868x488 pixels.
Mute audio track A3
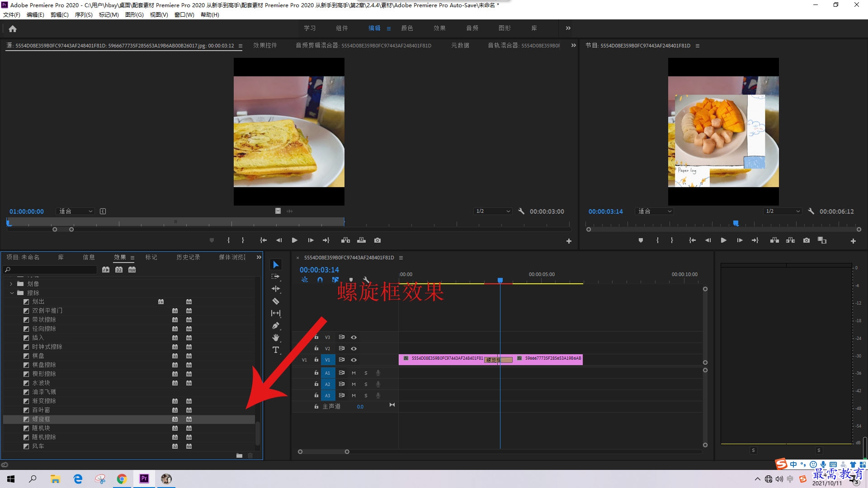[354, 395]
